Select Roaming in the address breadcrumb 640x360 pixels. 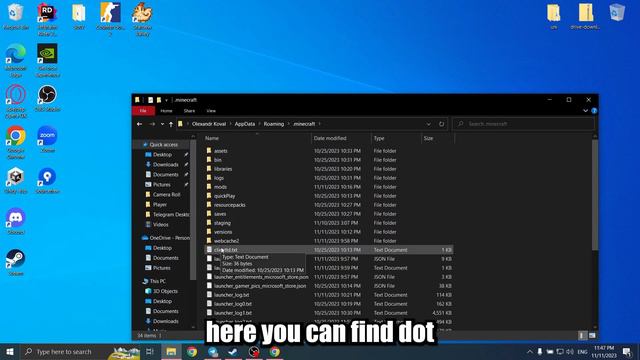[x=273, y=124]
